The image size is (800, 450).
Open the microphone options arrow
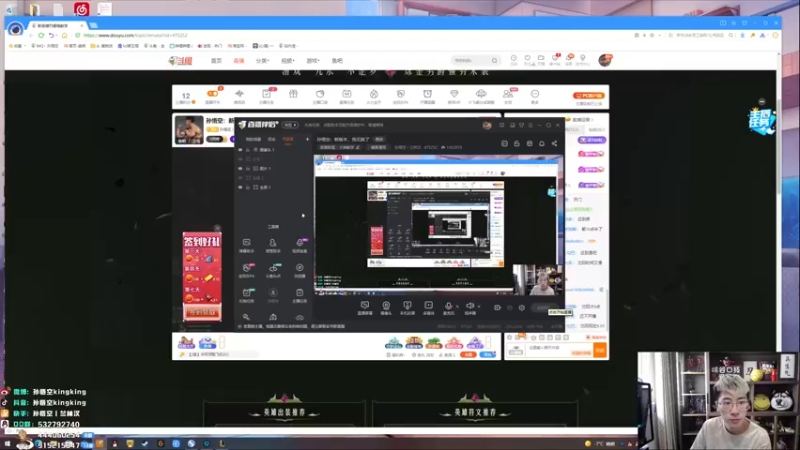click(457, 306)
